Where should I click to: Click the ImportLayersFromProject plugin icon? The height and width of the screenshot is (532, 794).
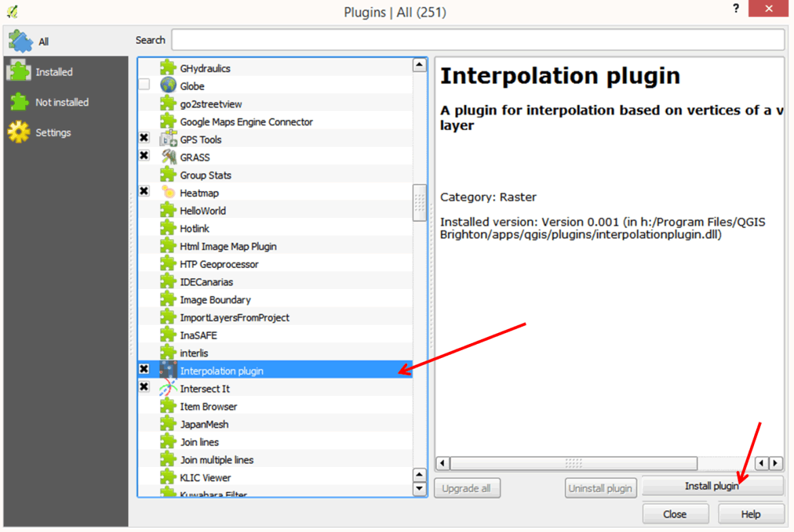coord(167,317)
